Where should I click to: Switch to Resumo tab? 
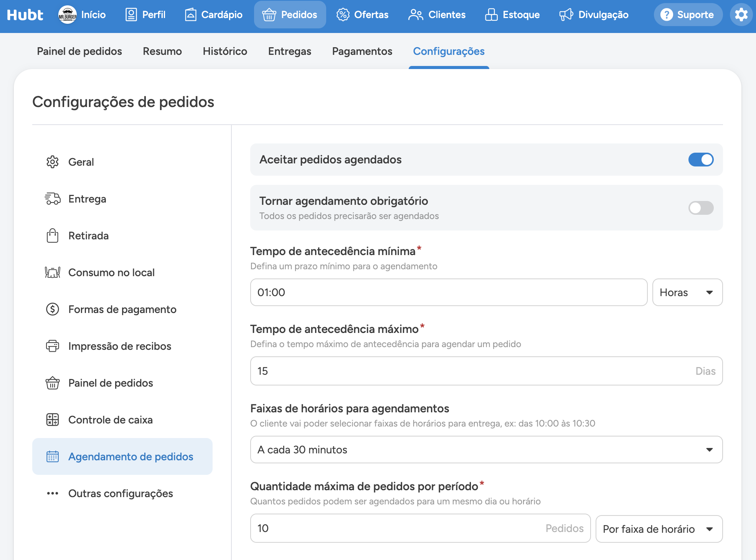(x=162, y=51)
